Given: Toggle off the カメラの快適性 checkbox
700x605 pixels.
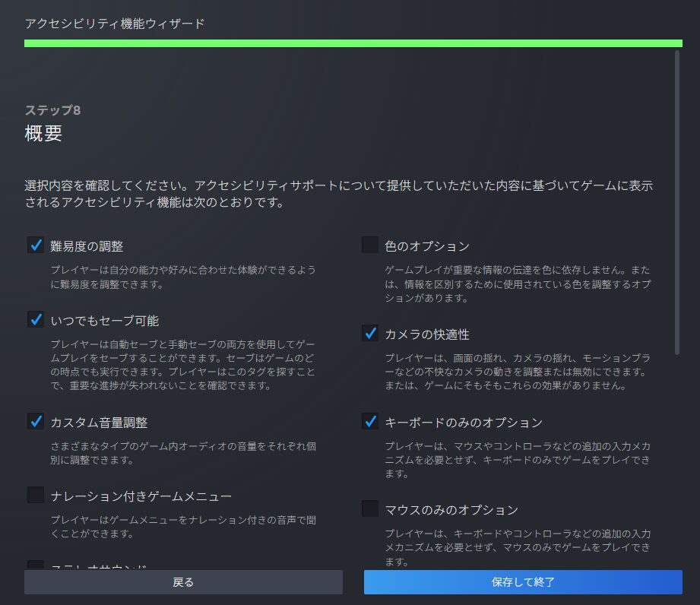Looking at the screenshot, I should [x=370, y=333].
